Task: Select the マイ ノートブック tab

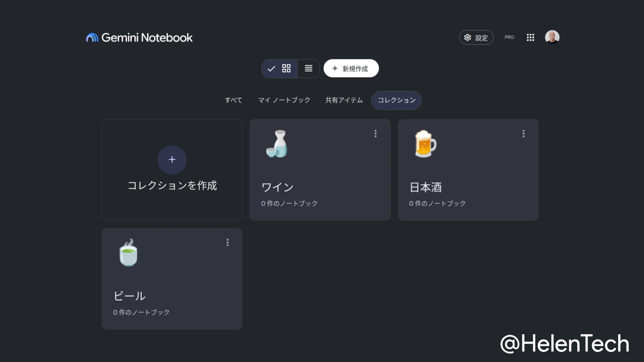Action: click(284, 100)
